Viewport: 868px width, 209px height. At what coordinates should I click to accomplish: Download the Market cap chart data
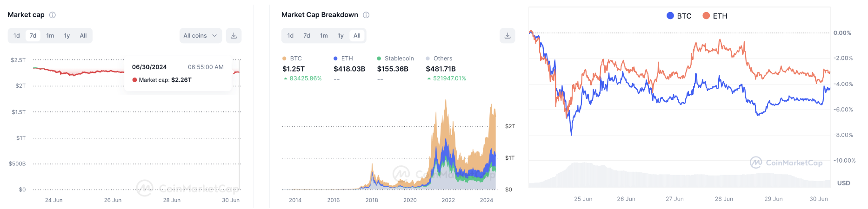pos(234,36)
